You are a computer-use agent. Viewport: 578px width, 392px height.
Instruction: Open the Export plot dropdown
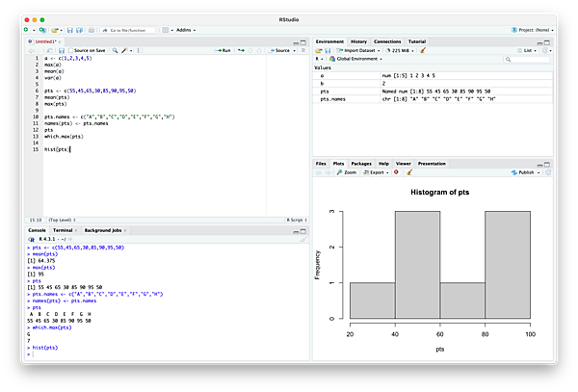click(x=375, y=172)
